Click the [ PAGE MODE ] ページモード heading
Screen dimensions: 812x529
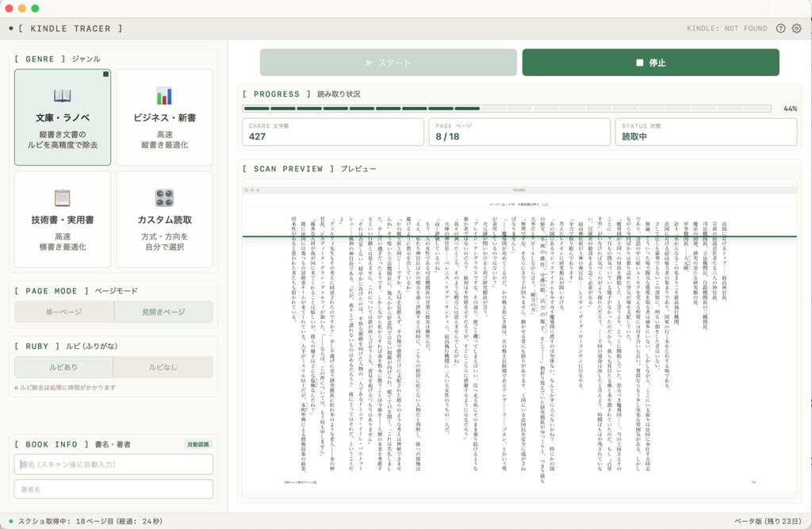(76, 291)
